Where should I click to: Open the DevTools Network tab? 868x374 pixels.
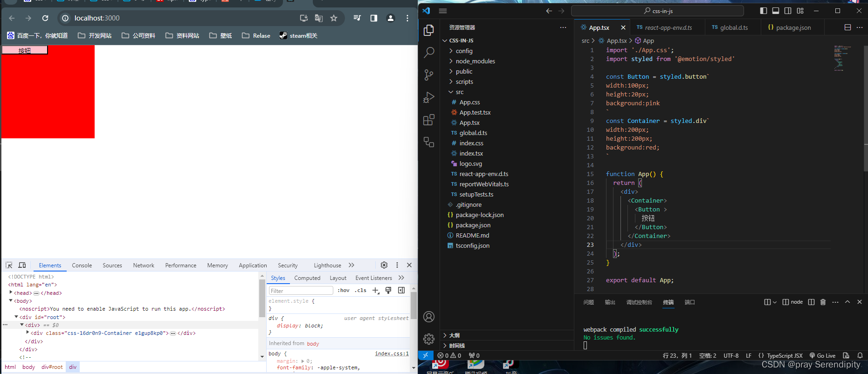[x=144, y=265]
